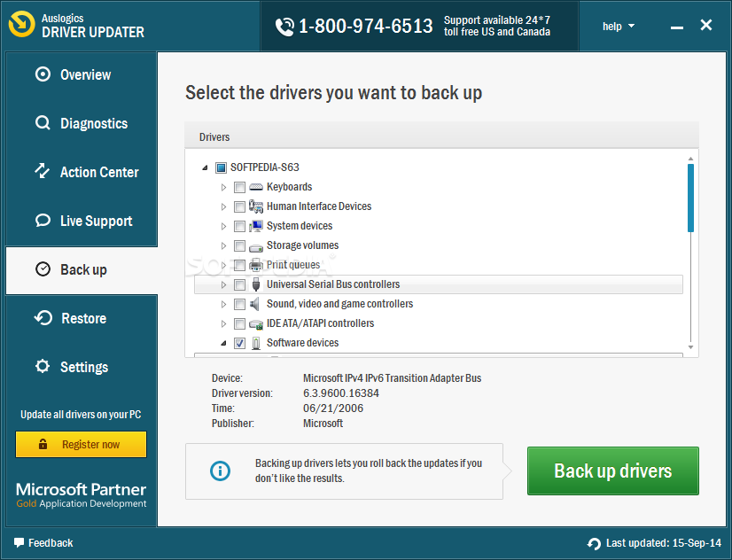Check the Storage volumes checkbox
The width and height of the screenshot is (732, 560).
(239, 245)
